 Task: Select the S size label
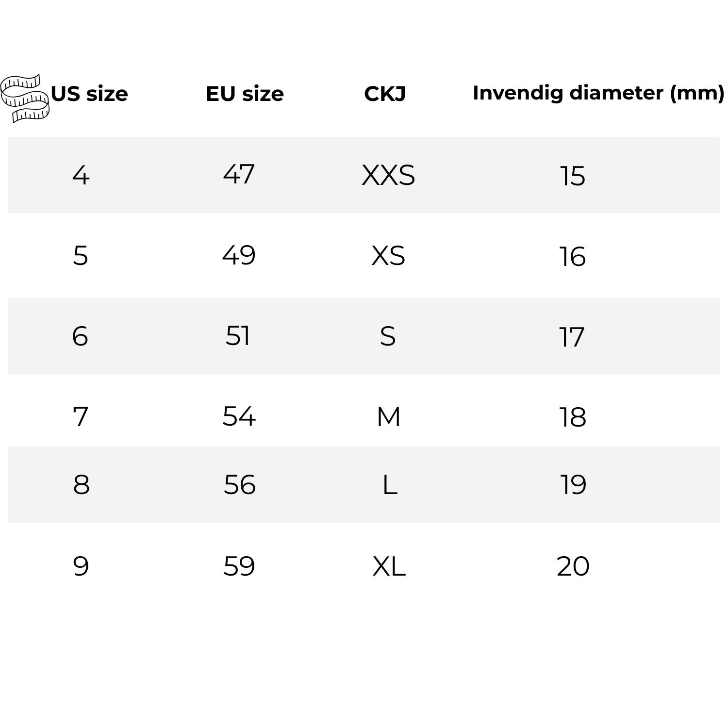coord(388,336)
